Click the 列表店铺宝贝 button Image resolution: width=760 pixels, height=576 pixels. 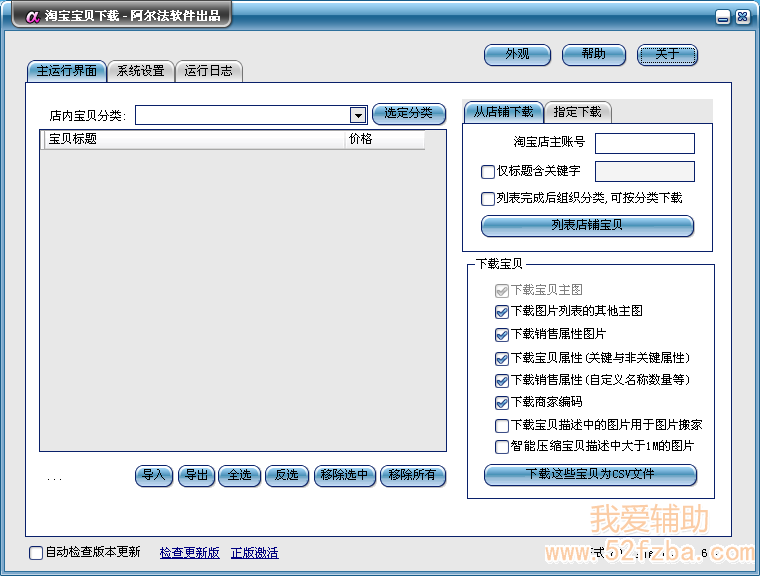click(587, 225)
